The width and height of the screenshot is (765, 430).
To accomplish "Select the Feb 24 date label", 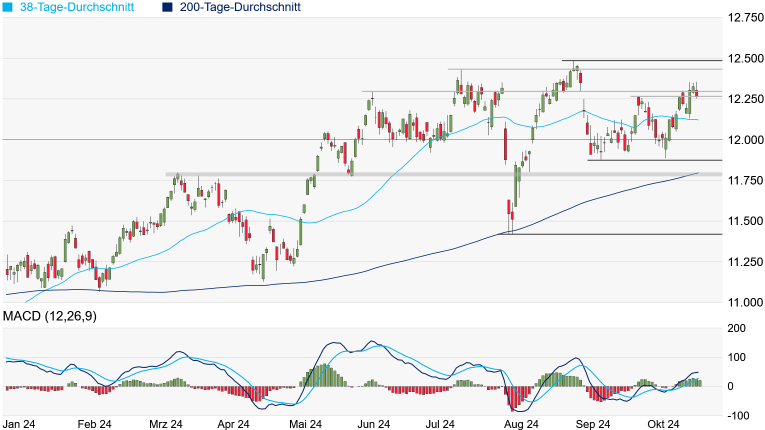I will 95,424.
